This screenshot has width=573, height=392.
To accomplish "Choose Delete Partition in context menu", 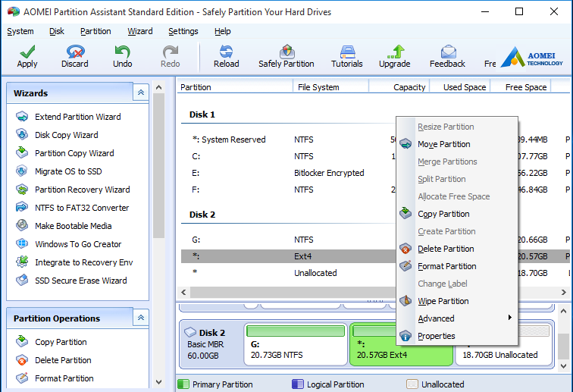I will coord(457,249).
